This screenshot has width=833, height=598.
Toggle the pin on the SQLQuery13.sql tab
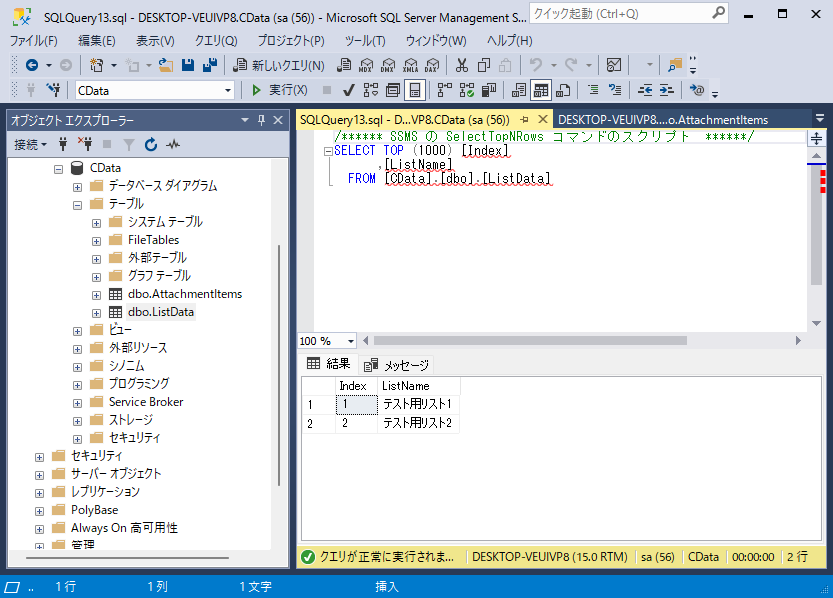point(524,119)
